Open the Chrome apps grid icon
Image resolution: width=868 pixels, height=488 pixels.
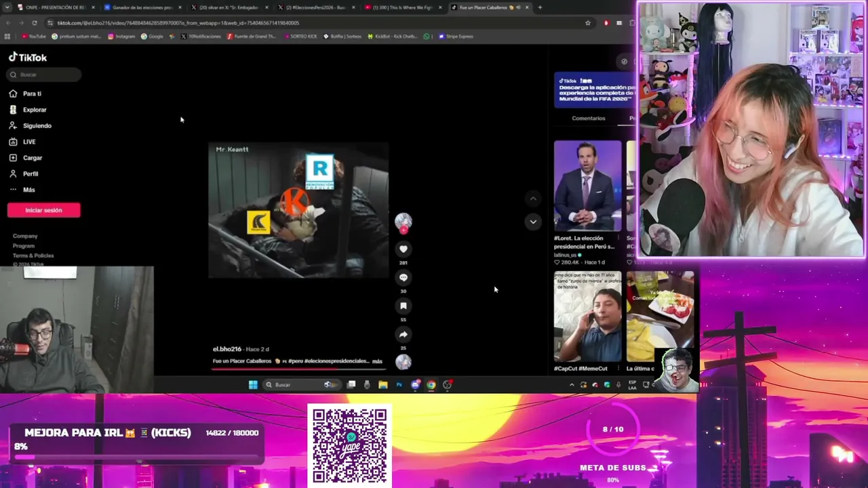coord(7,37)
